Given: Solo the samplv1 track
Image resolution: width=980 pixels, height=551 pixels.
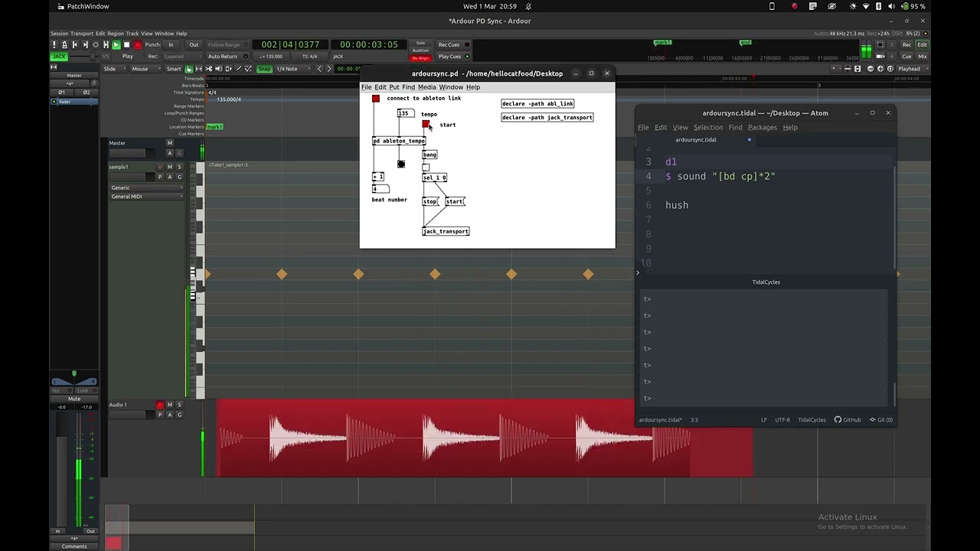Looking at the screenshot, I should pos(180,167).
